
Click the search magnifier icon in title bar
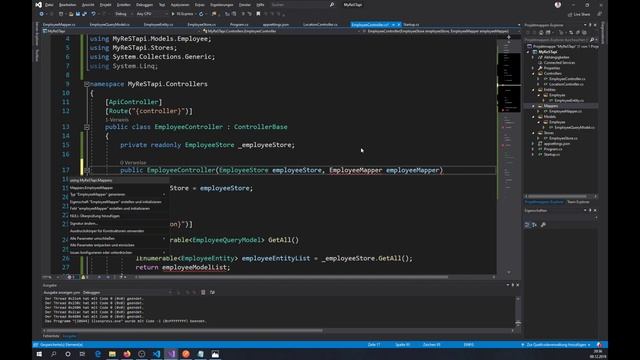[332, 5]
